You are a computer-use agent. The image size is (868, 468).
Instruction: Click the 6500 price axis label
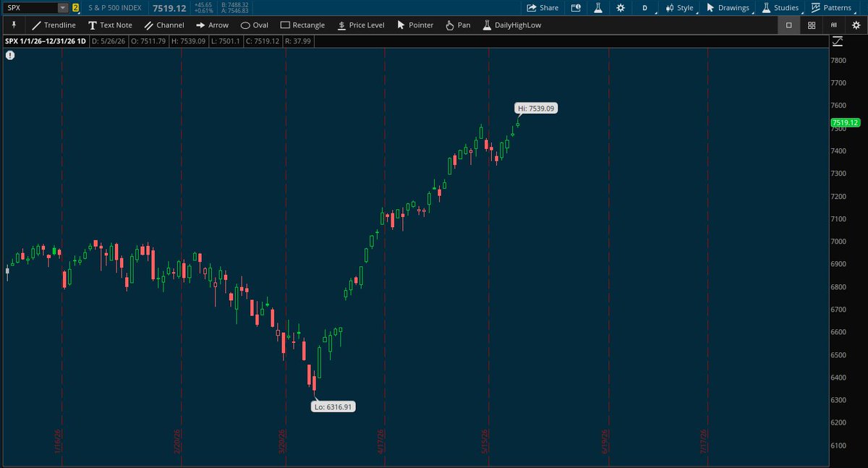pos(839,355)
